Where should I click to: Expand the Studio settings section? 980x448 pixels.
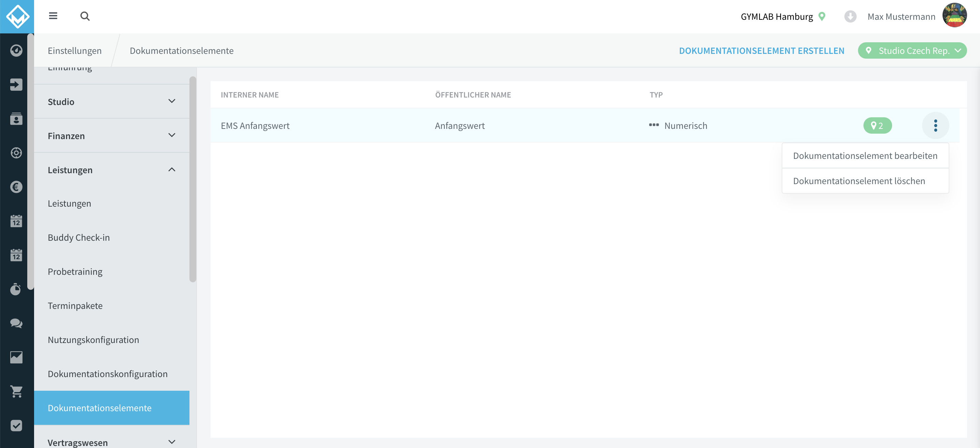pos(112,101)
